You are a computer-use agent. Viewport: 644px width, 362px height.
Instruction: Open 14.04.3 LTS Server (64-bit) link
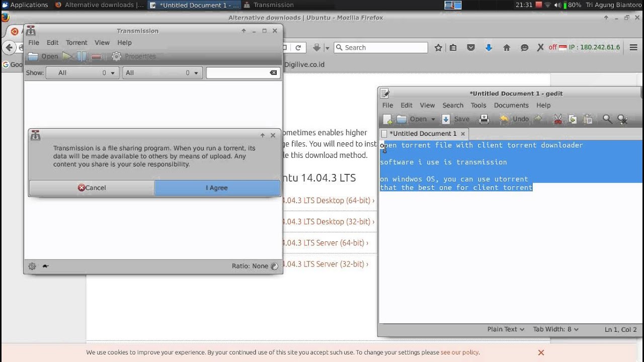(x=325, y=243)
